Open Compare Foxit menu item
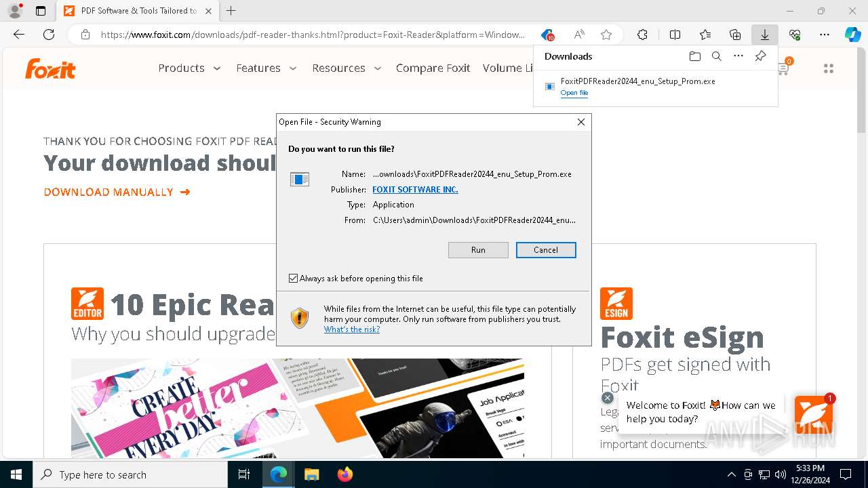 pos(433,68)
